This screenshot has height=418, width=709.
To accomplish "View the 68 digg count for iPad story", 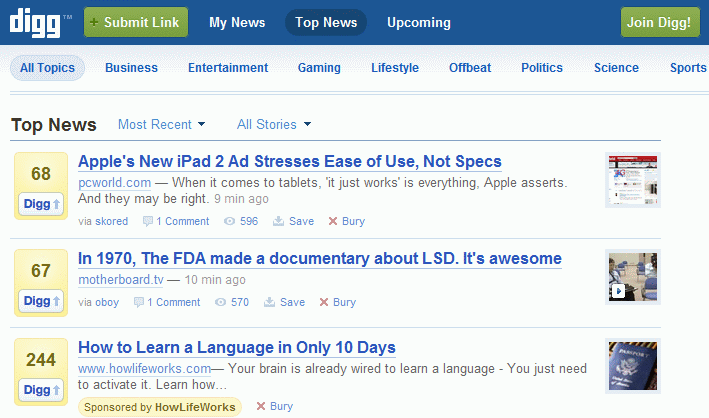I will (41, 174).
